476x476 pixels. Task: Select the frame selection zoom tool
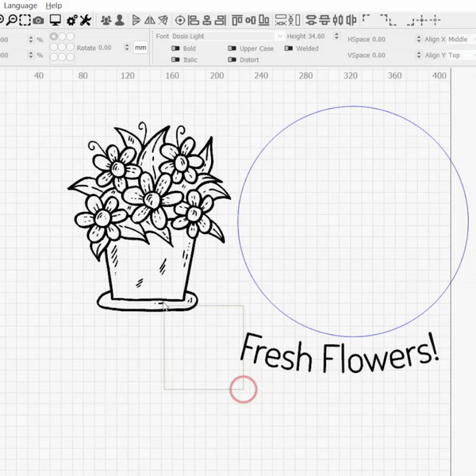point(25,20)
